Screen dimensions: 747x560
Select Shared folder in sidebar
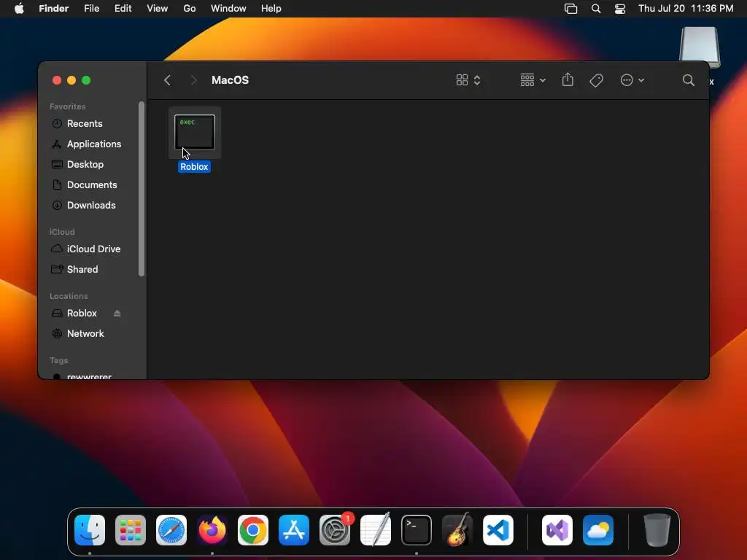point(82,270)
